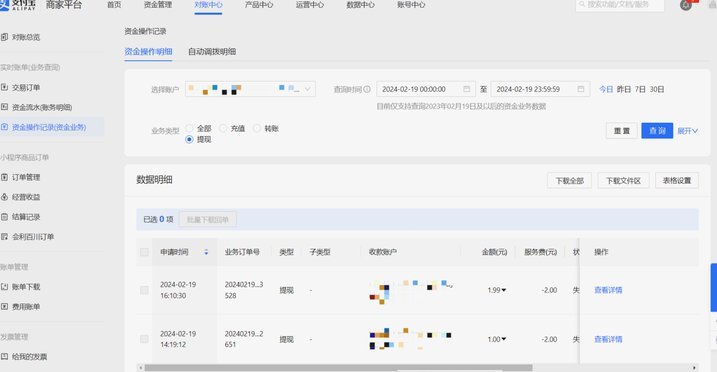Click the 业务订单号 20240219...3528 cell

[244, 290]
